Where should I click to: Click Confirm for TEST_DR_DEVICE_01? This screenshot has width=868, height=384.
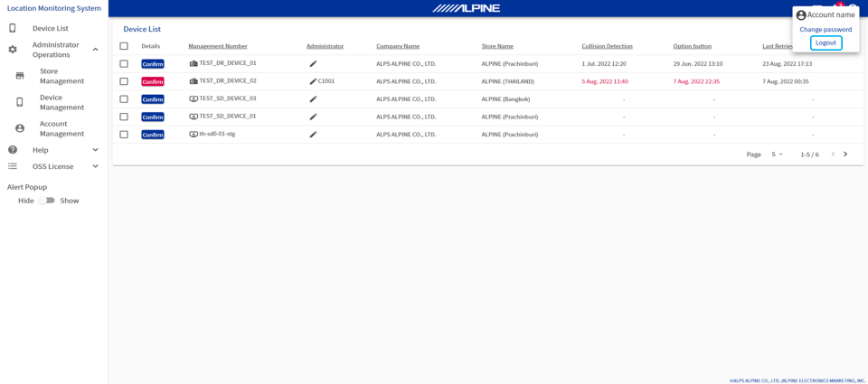[153, 64]
